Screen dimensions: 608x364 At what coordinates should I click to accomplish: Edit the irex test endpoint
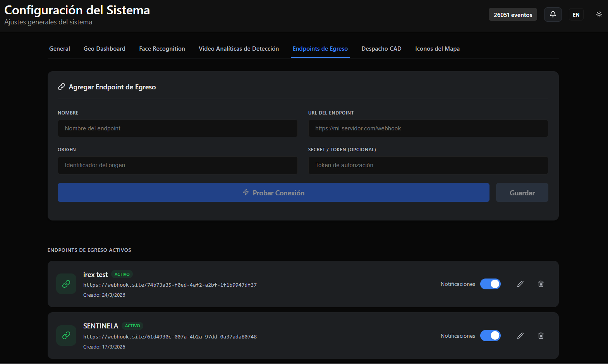[520, 284]
